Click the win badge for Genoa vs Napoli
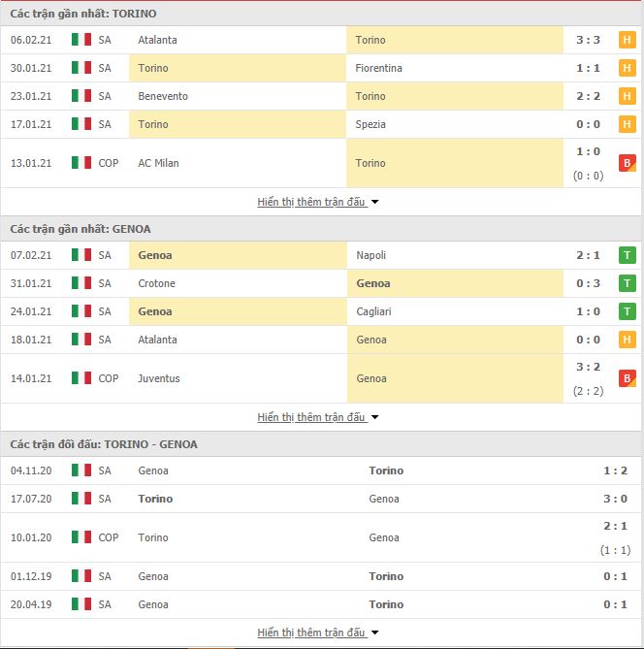 tap(628, 255)
